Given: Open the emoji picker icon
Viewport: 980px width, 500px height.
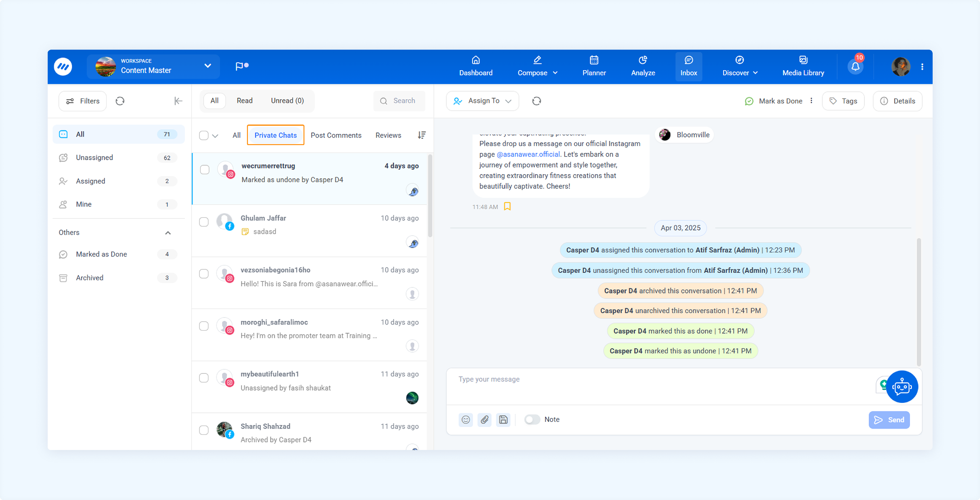Looking at the screenshot, I should tap(465, 420).
